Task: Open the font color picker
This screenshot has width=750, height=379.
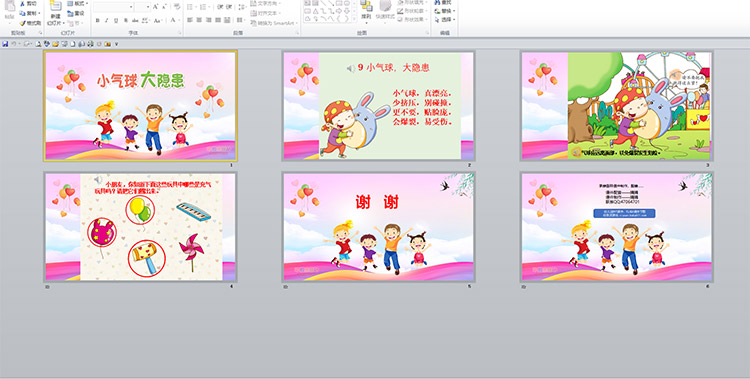Action: coord(179,20)
